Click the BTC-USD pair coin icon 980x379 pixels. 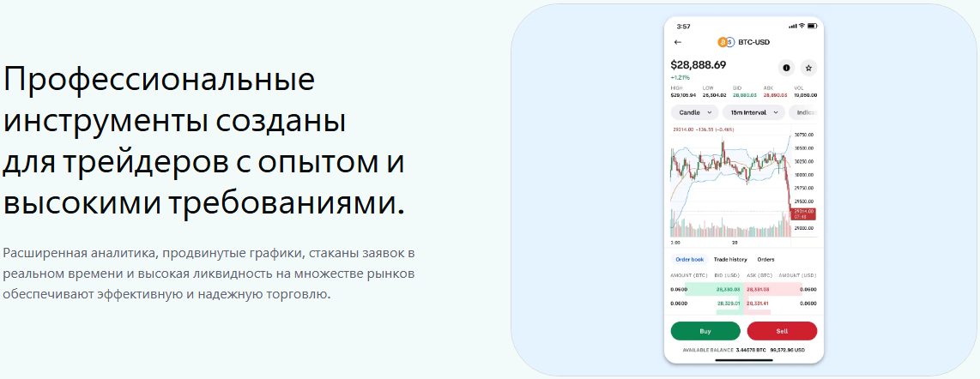[725, 42]
